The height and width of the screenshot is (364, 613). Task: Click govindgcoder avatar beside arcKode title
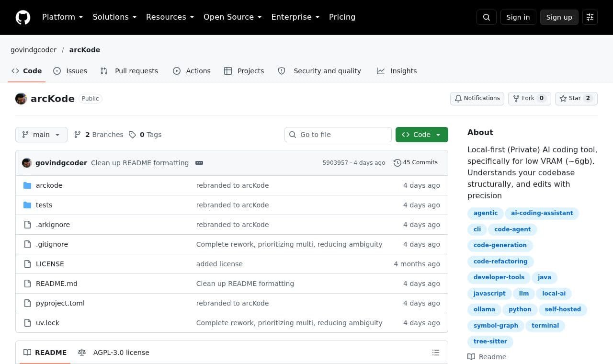click(x=21, y=99)
